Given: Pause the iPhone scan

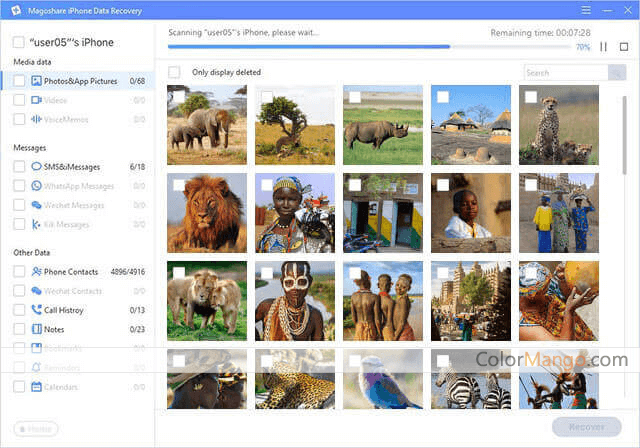Looking at the screenshot, I should tap(603, 47).
